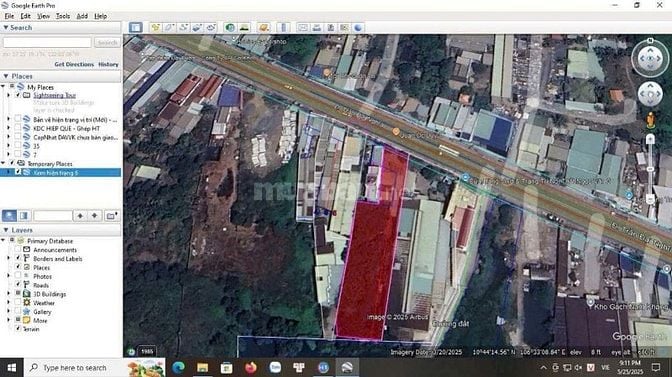The image size is (672, 377).
Task: Open the Add menu
Action: 82,16
